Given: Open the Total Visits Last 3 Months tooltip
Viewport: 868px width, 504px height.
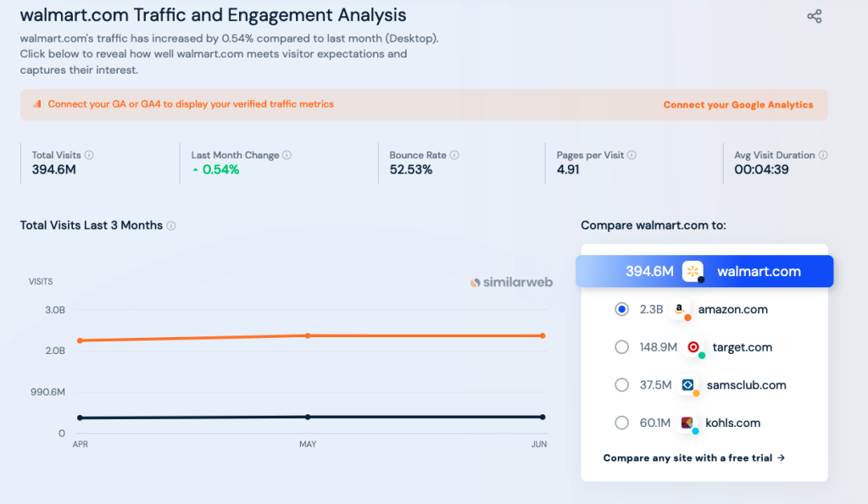Looking at the screenshot, I should tap(170, 225).
